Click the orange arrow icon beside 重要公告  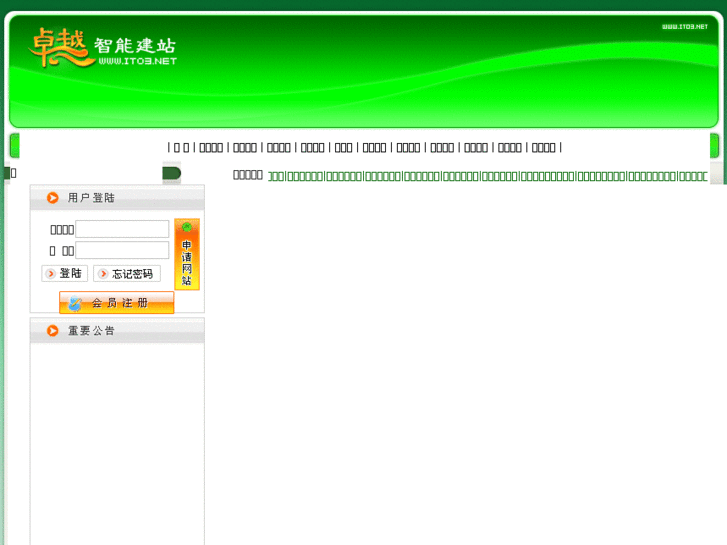click(53, 331)
